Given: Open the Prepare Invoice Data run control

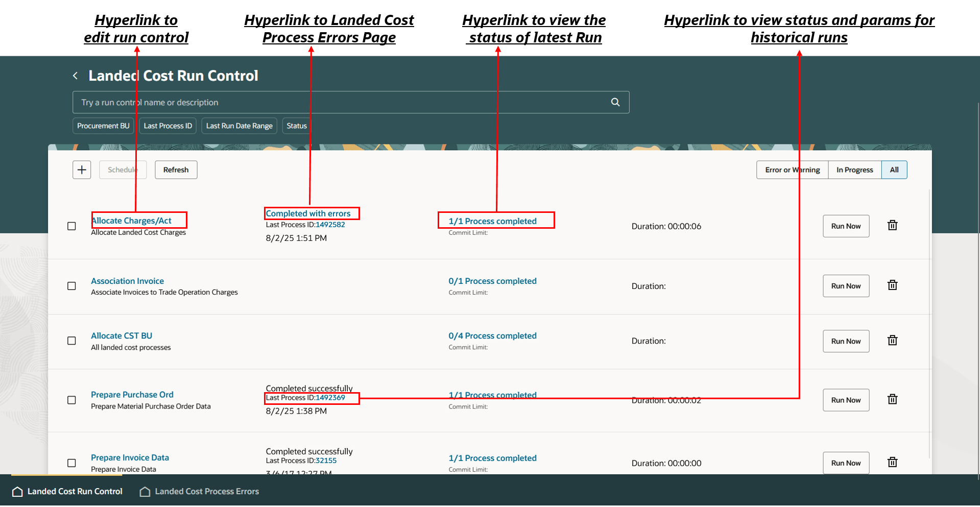Looking at the screenshot, I should (130, 457).
